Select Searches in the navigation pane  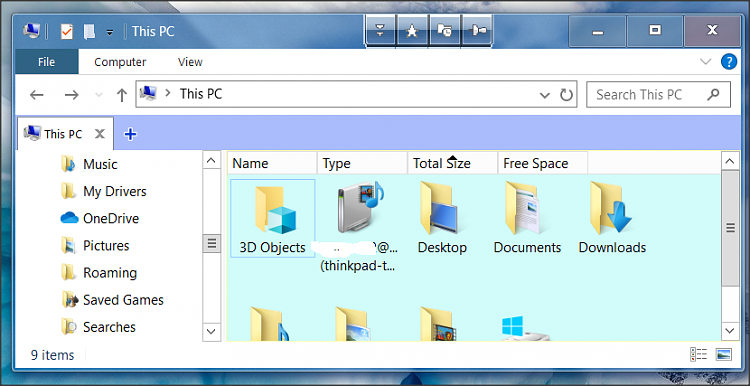click(109, 327)
